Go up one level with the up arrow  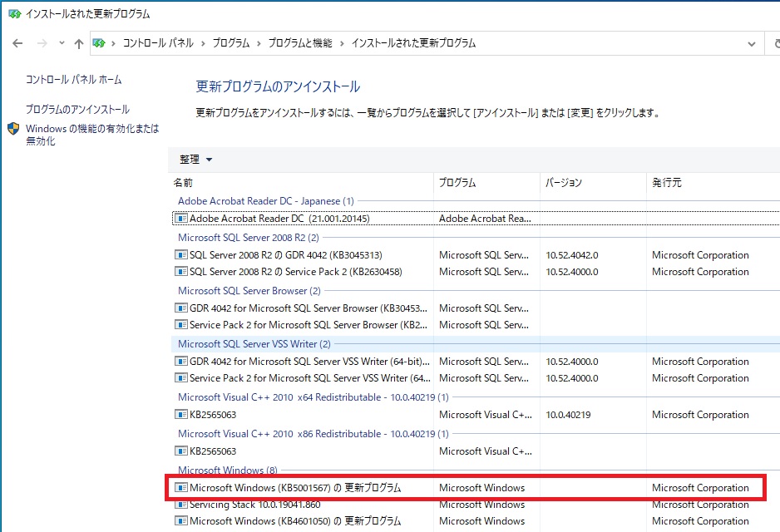tap(79, 44)
